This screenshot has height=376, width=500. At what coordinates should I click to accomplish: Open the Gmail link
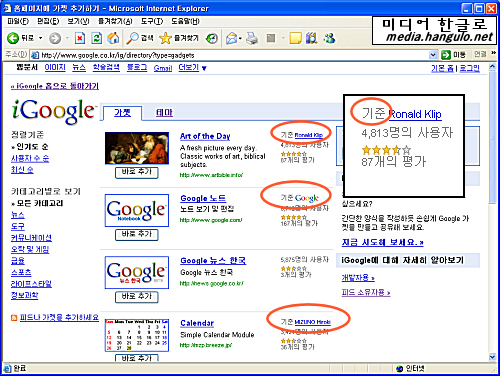pyautogui.click(x=163, y=68)
